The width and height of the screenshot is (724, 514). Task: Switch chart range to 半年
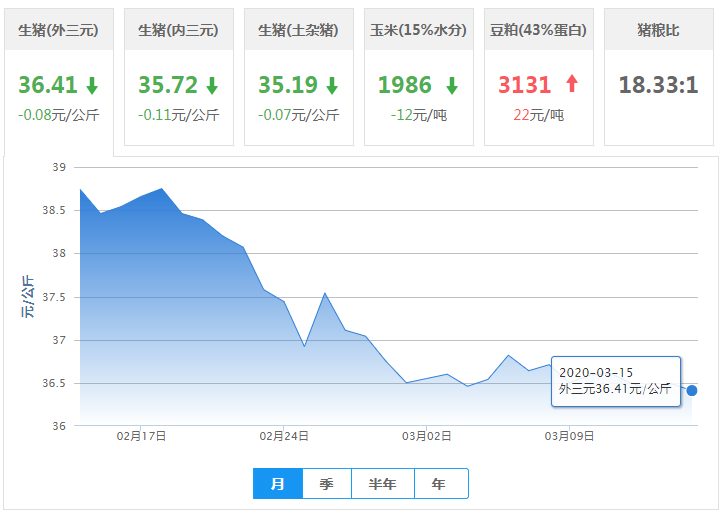(x=382, y=484)
